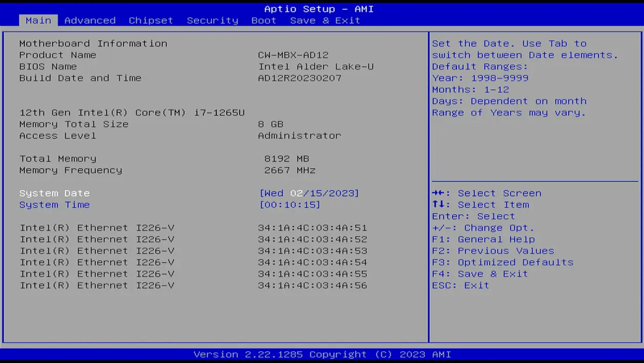The height and width of the screenshot is (363, 644).
Task: Click the up-down arrows Select Item hint
Action: coord(480,204)
